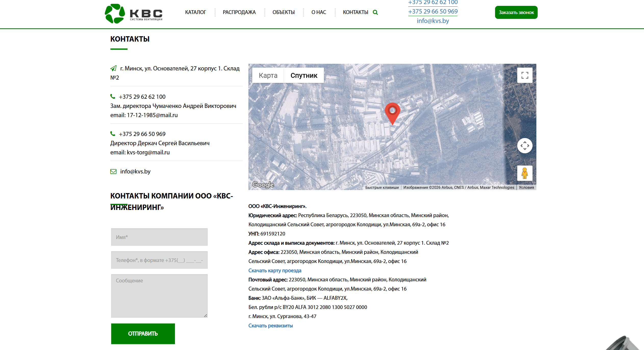Click the bank account line BY20 ALFA 3012
Screen dimensions: 644x350
tap(308, 307)
